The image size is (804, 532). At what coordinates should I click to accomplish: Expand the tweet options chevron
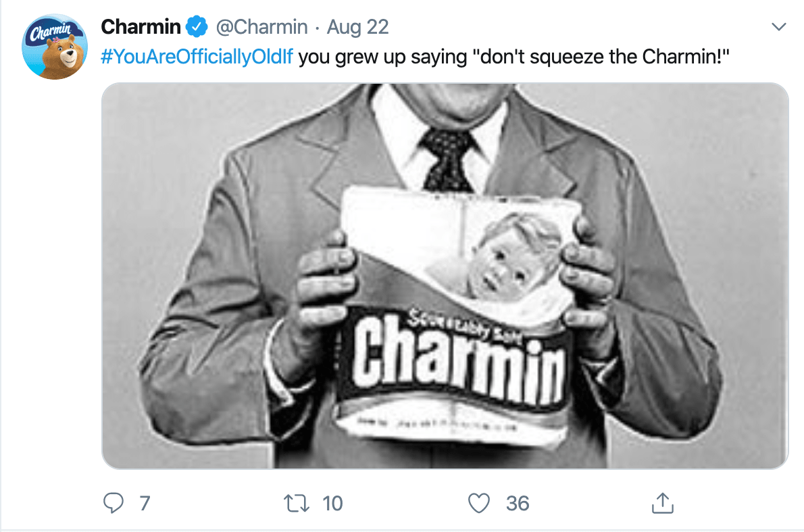tap(779, 28)
